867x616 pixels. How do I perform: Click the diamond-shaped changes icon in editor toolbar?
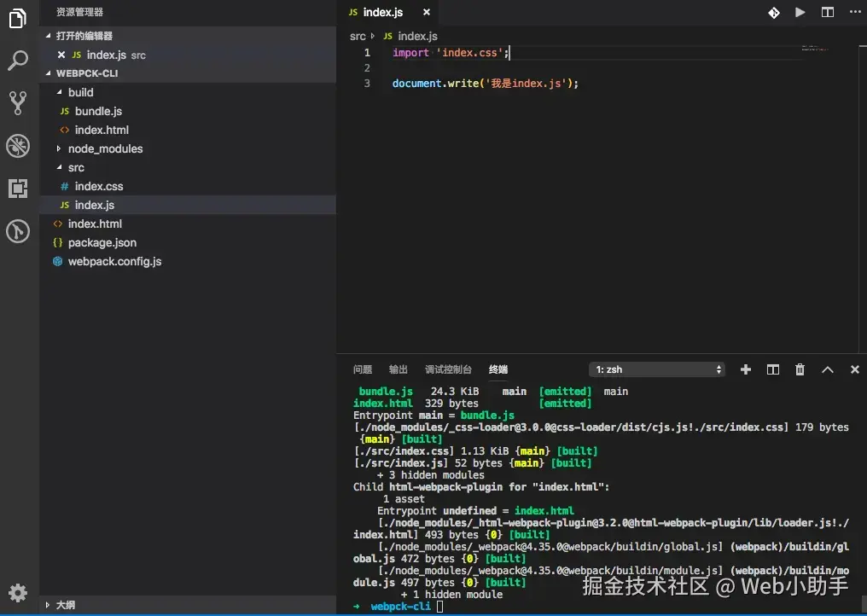773,12
